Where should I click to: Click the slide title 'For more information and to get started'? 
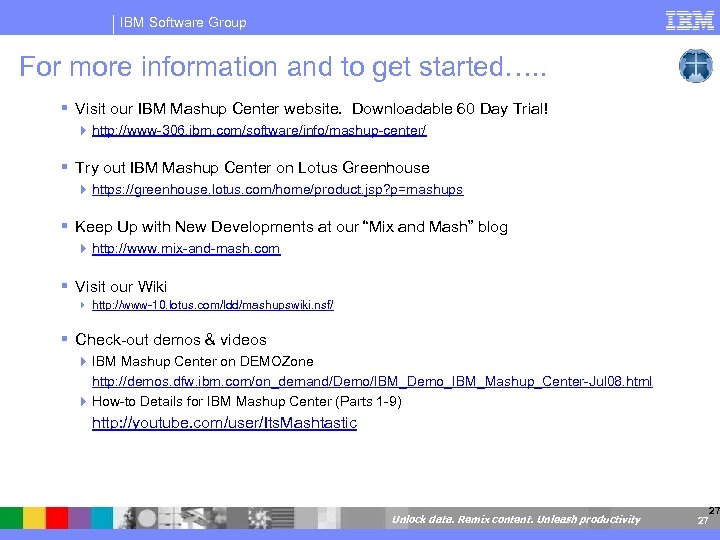point(283,67)
